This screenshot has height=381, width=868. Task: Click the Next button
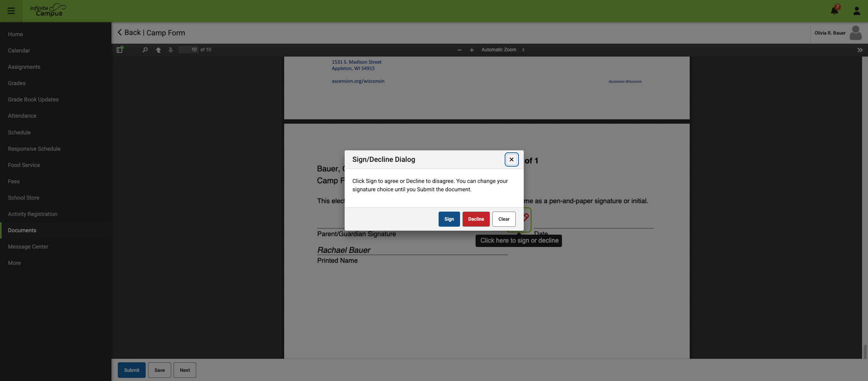pyautogui.click(x=185, y=370)
